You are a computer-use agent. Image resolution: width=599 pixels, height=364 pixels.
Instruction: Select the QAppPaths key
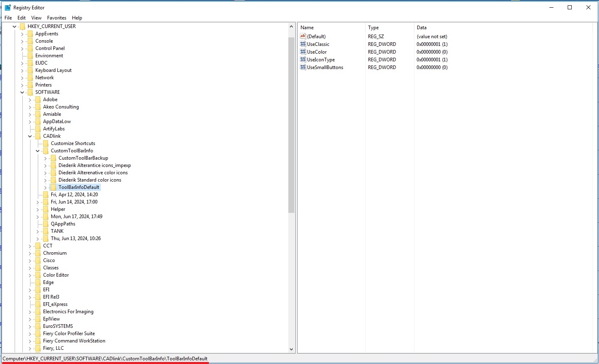click(63, 224)
